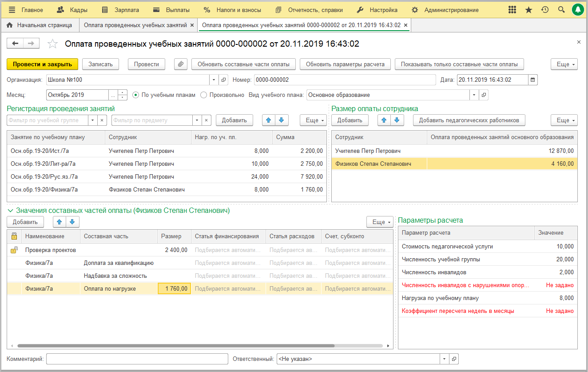Click the back navigation arrow
Screen dimensions: 588x372
[x=16, y=43]
